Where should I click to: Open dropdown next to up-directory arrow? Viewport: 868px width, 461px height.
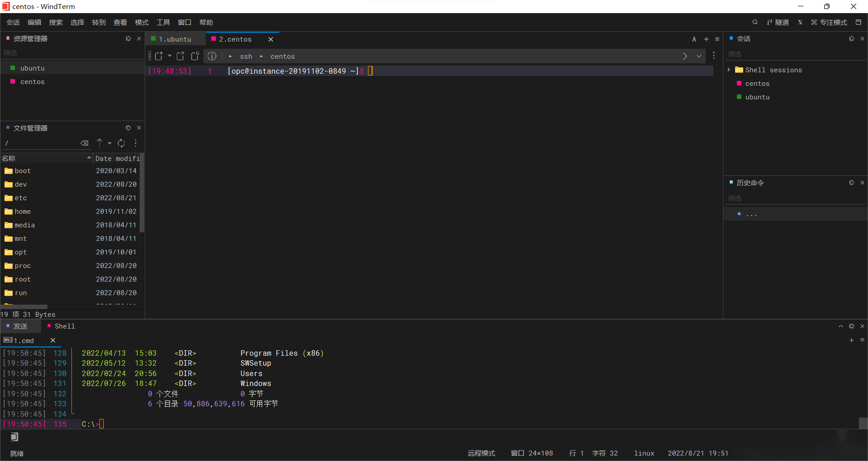pyautogui.click(x=109, y=143)
